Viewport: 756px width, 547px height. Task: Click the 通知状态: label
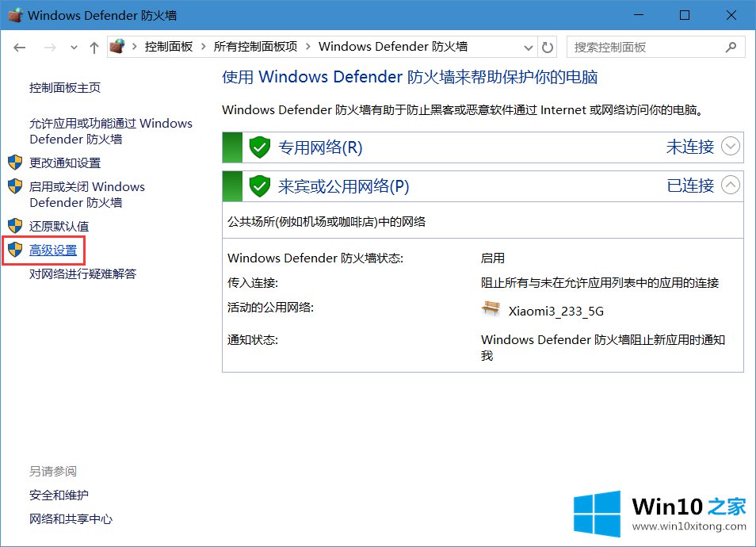coord(253,340)
